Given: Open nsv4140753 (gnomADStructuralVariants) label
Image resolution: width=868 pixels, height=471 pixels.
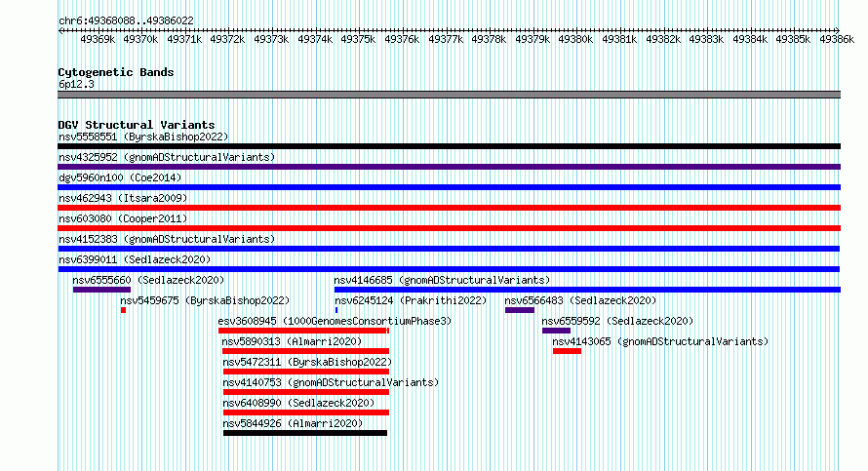Looking at the screenshot, I should [x=331, y=382].
